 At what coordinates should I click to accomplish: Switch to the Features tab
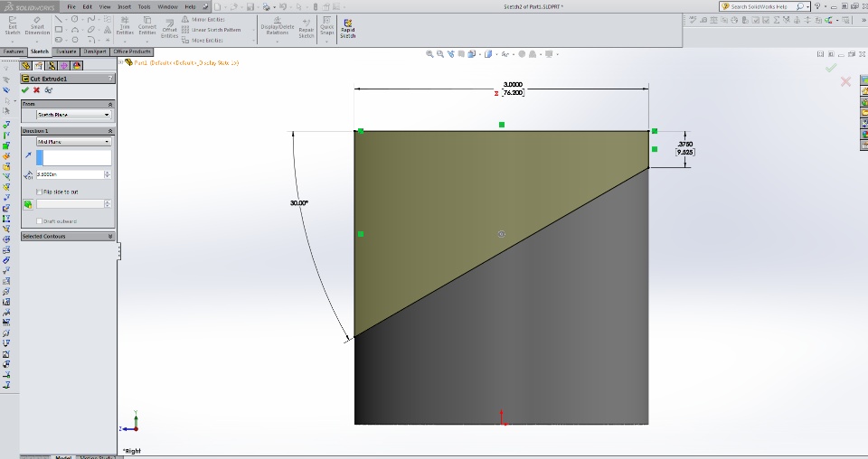pyautogui.click(x=14, y=52)
